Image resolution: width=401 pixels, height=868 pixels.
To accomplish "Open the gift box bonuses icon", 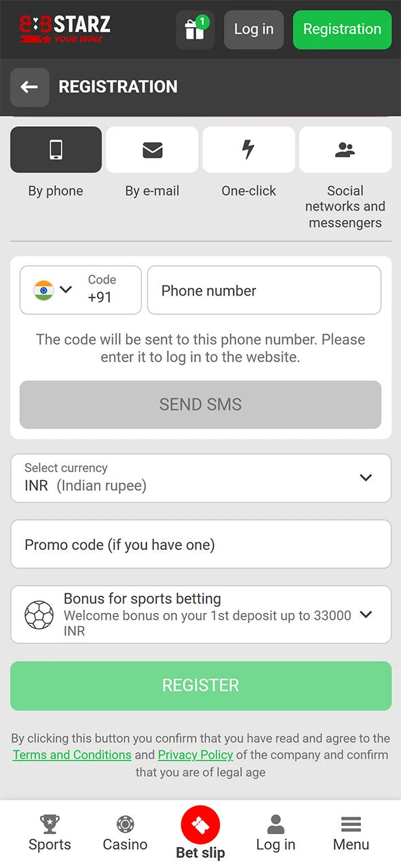I will [x=195, y=30].
